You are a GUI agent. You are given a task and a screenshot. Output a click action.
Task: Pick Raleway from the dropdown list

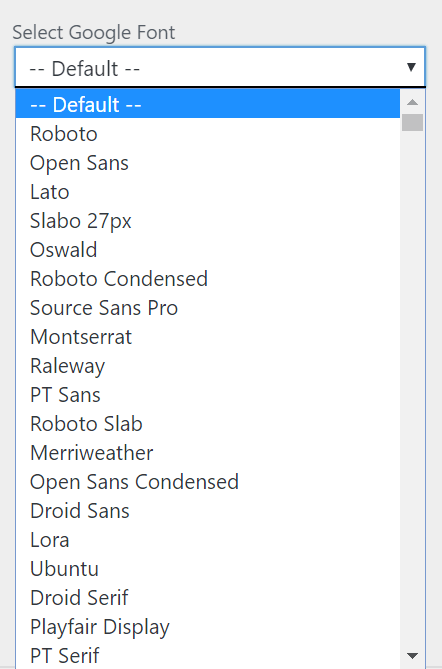[208, 366]
